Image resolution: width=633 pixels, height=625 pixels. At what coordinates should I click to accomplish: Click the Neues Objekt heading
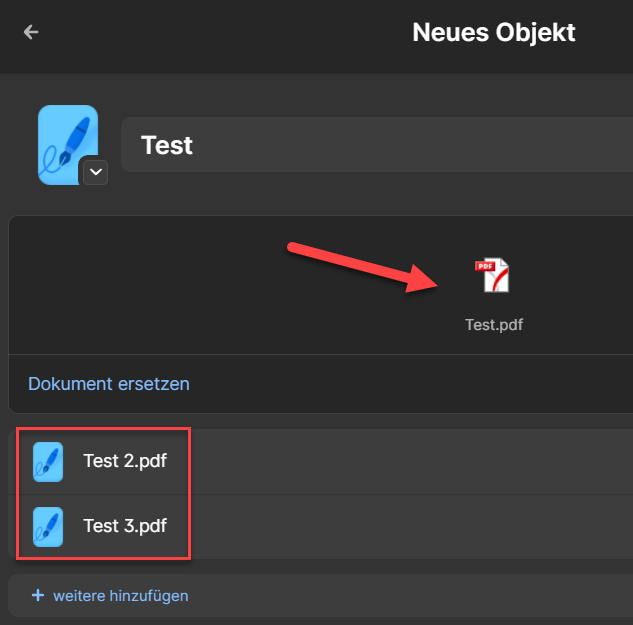pyautogui.click(x=493, y=32)
